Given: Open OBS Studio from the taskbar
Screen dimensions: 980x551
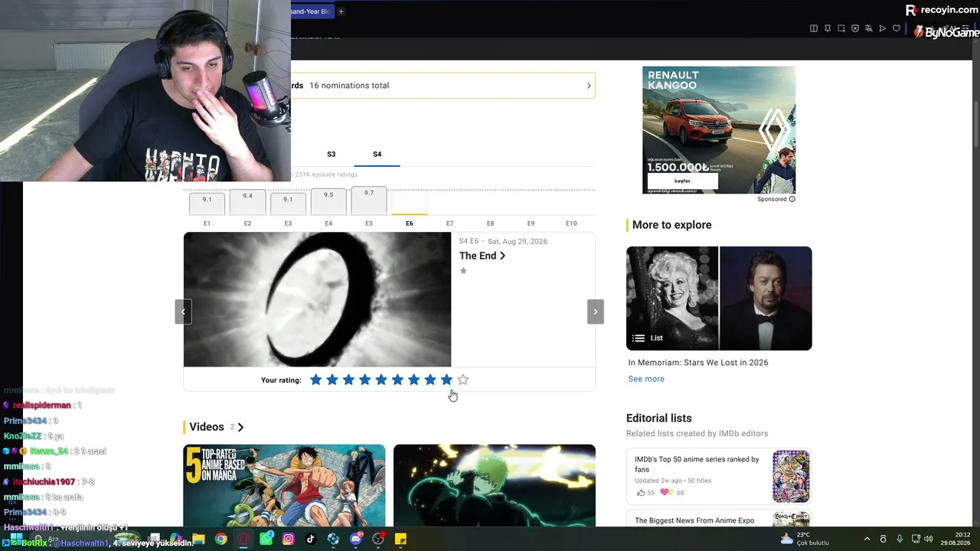Looking at the screenshot, I should pos(378,539).
